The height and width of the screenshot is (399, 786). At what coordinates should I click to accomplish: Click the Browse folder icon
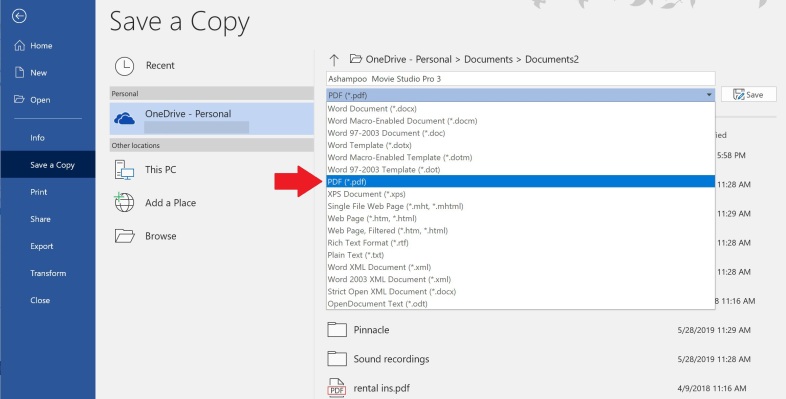click(x=124, y=236)
